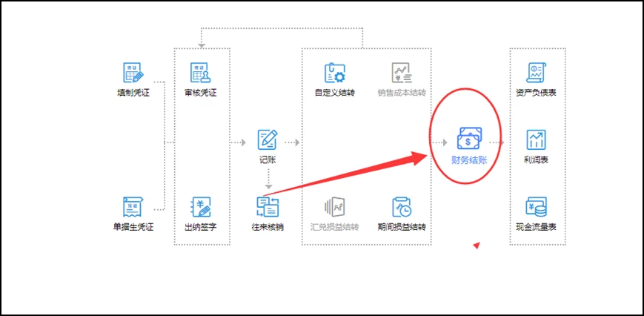Click the 利润表 text label
Screen dimensions: 644x316
coord(536,159)
